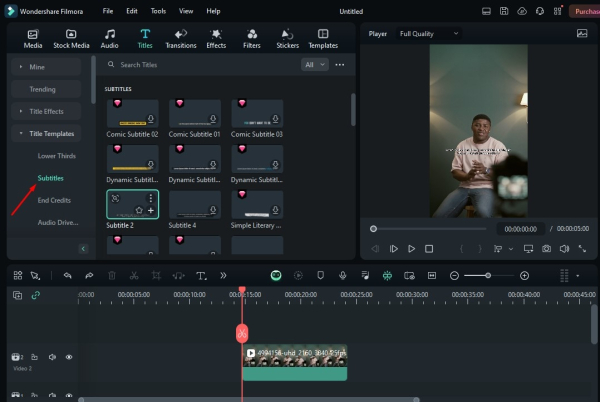Click the red scissors on the playhead
The width and height of the screenshot is (600, 402).
pos(241,332)
